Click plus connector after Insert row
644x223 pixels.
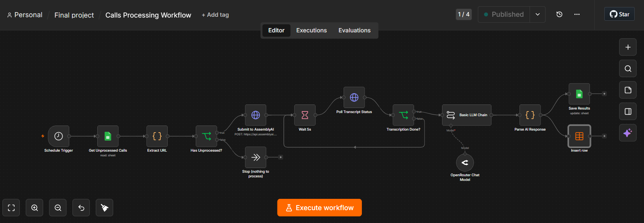(604, 136)
